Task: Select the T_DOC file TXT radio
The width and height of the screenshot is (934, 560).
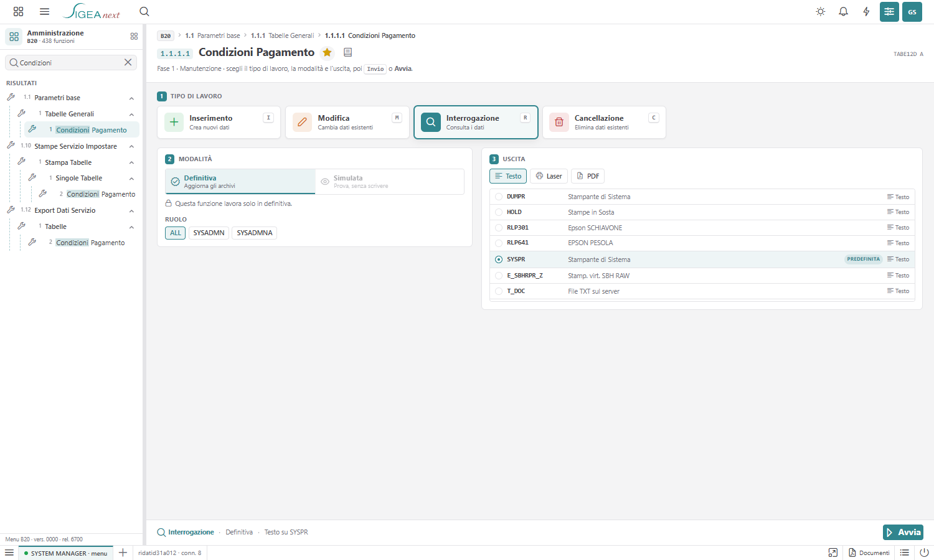Action: click(x=499, y=291)
